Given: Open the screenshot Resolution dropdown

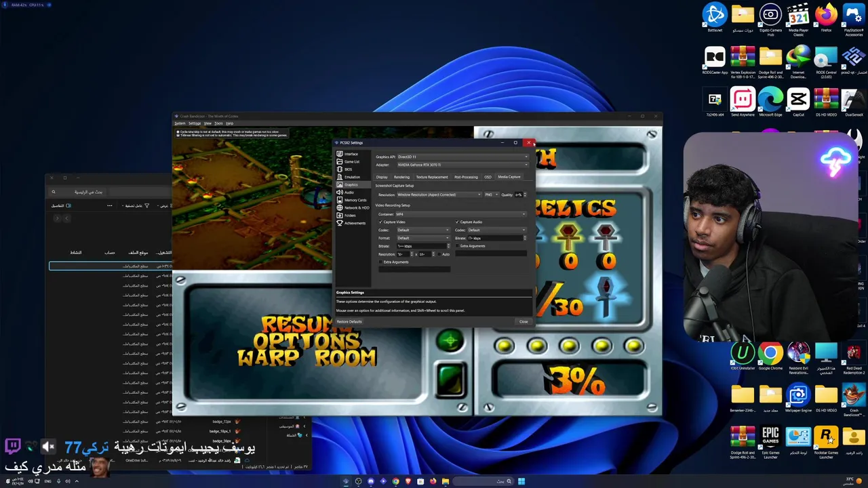Looking at the screenshot, I should pyautogui.click(x=439, y=195).
